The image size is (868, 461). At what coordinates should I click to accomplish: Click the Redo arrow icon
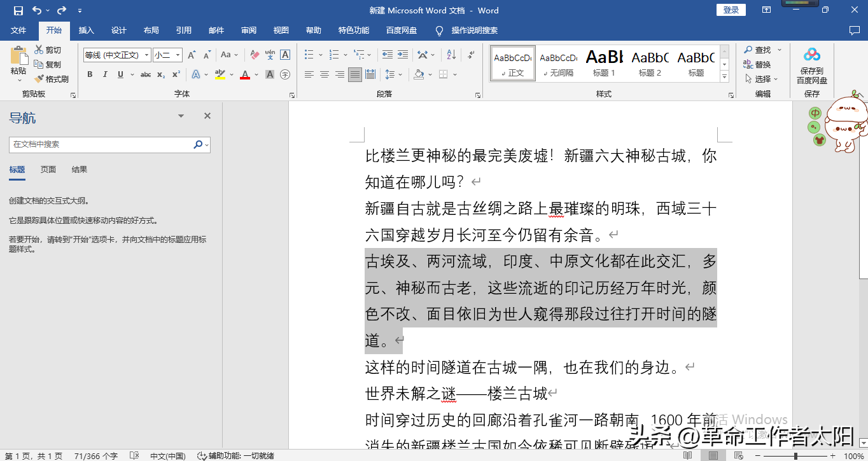click(61, 10)
